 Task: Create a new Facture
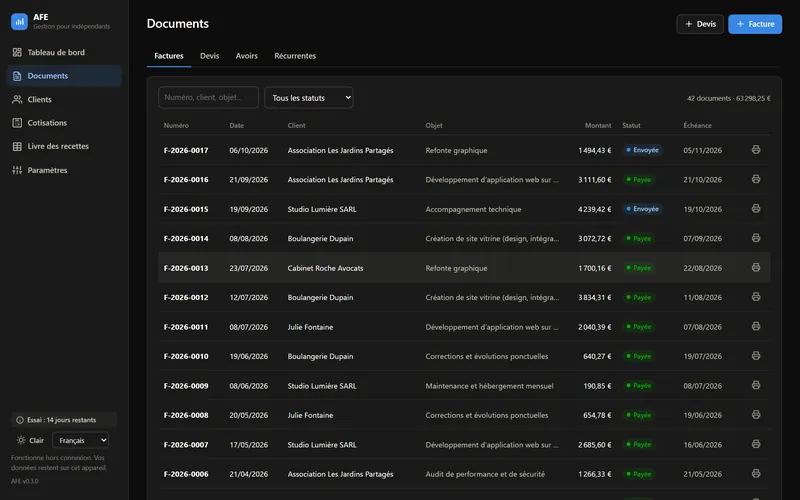tap(755, 24)
